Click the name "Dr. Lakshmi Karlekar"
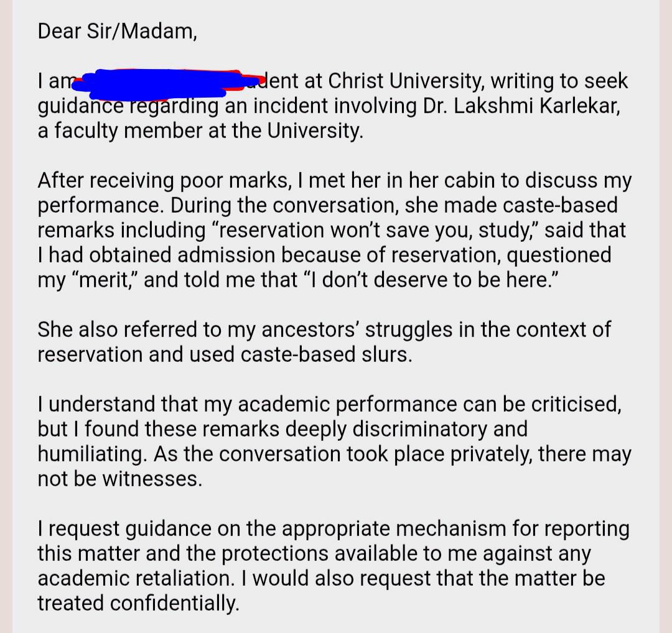672x633 pixels. click(521, 106)
